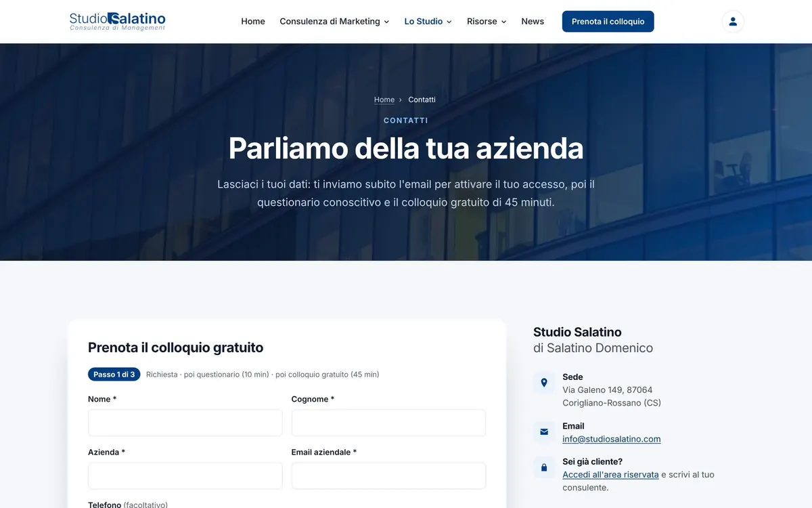This screenshot has width=812, height=508.
Task: Click the Passo 1 di 3 badge
Action: tap(114, 375)
